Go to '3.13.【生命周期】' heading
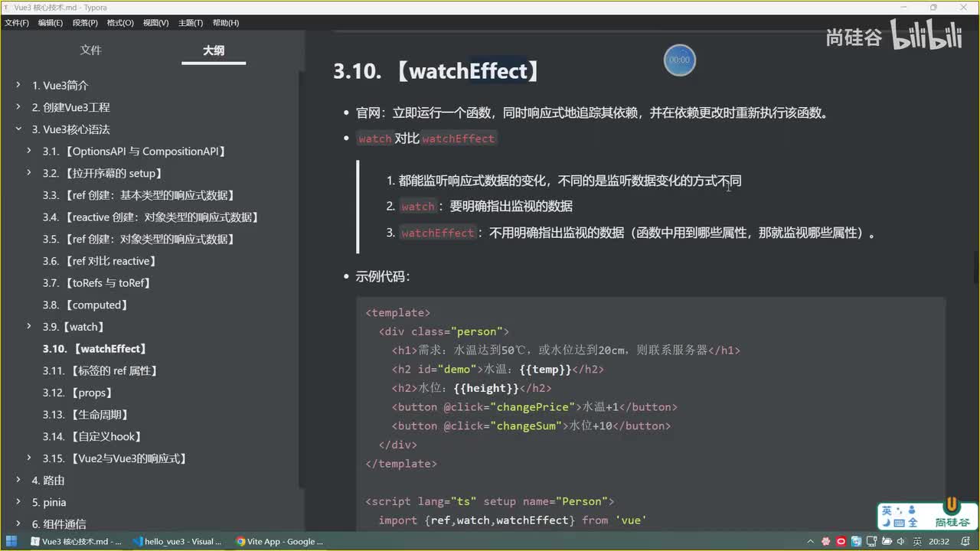 [86, 415]
